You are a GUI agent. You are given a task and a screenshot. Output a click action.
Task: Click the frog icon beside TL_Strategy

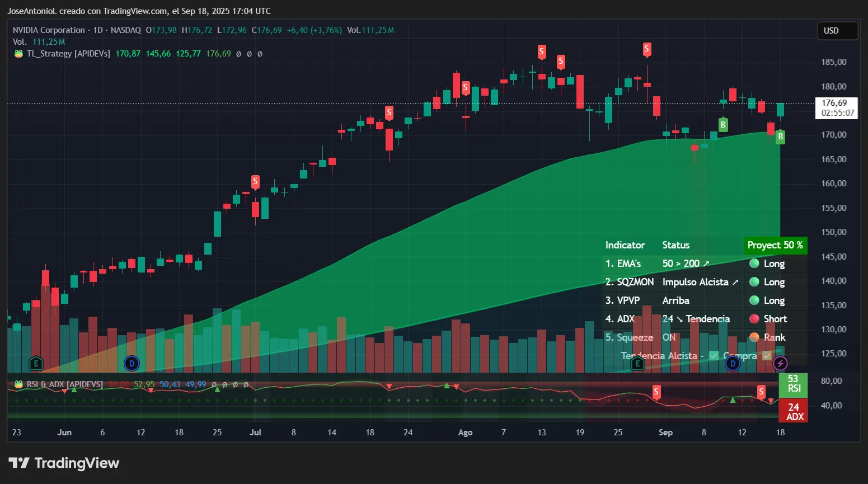[x=18, y=54]
